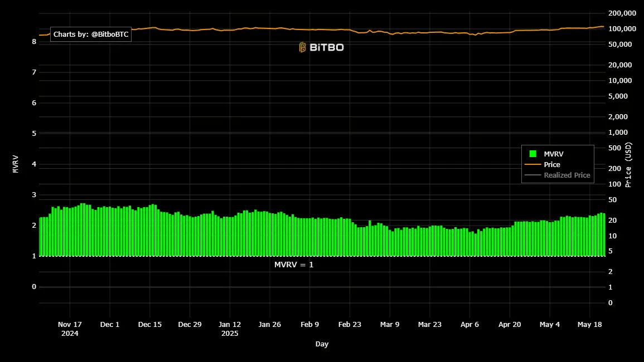Click the MVRV axis tick '5'
This screenshot has width=644, height=362.
click(34, 134)
